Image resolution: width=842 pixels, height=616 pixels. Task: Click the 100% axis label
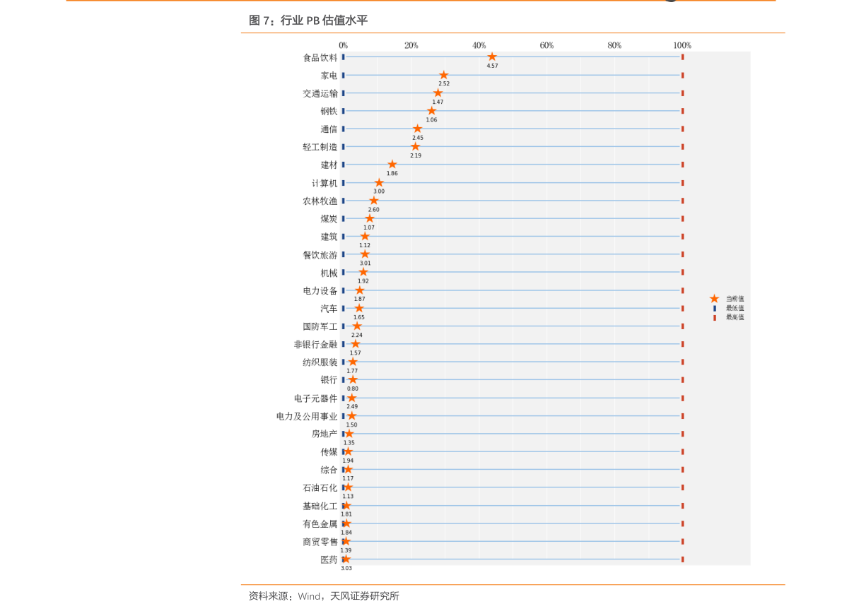[x=682, y=46]
